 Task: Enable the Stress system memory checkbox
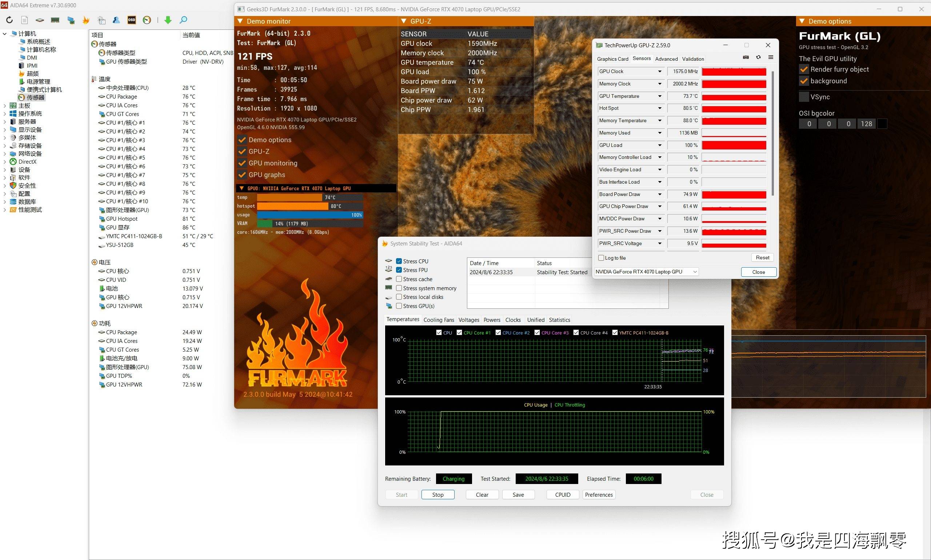point(399,288)
